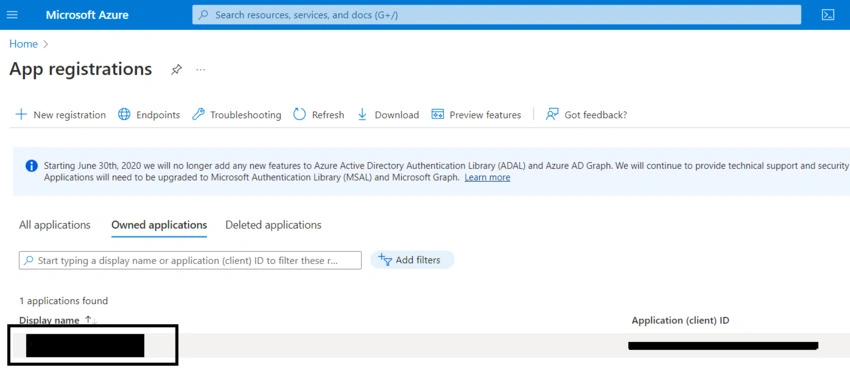Click the Endpoints globe icon
The height and width of the screenshot is (384, 850).
pos(124,114)
